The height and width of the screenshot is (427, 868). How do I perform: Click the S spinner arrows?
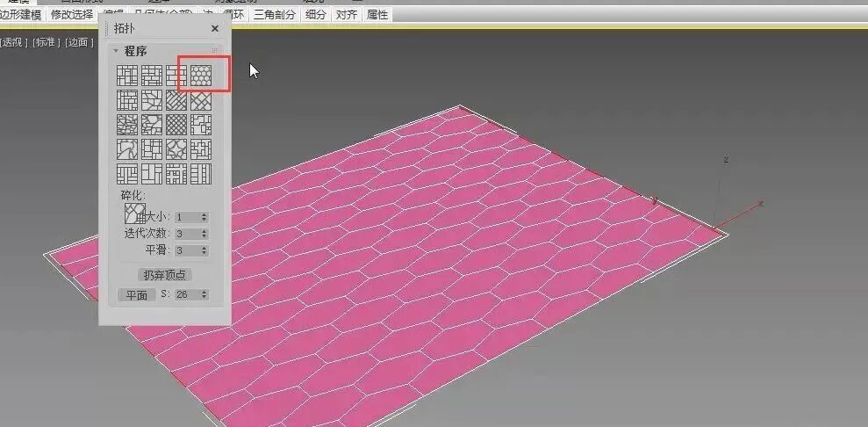click(204, 294)
